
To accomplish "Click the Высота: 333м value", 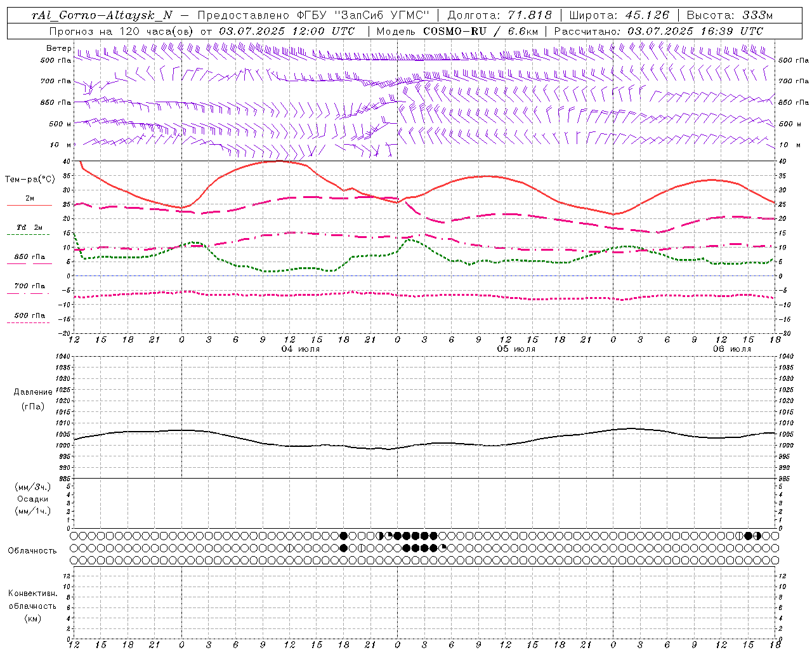I will (x=730, y=15).
